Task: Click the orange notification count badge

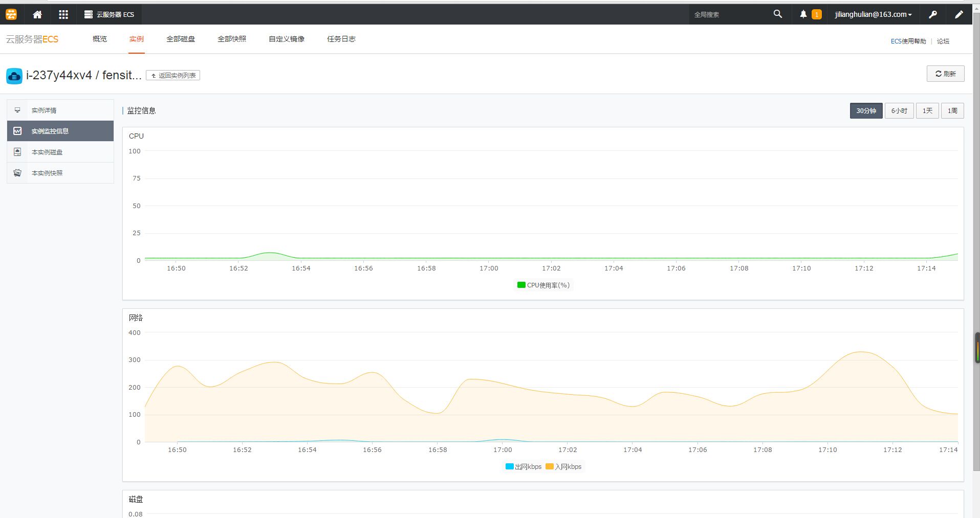Action: click(x=817, y=14)
